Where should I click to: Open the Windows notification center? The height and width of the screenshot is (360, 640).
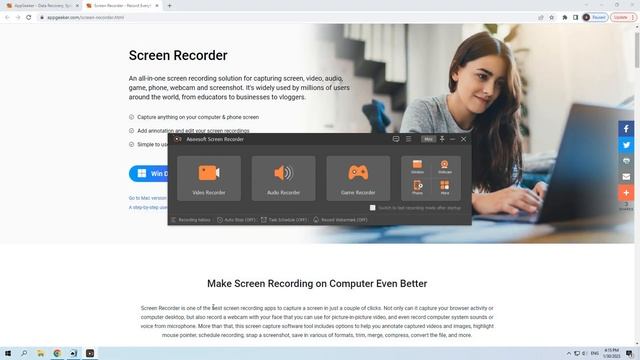click(x=630, y=353)
